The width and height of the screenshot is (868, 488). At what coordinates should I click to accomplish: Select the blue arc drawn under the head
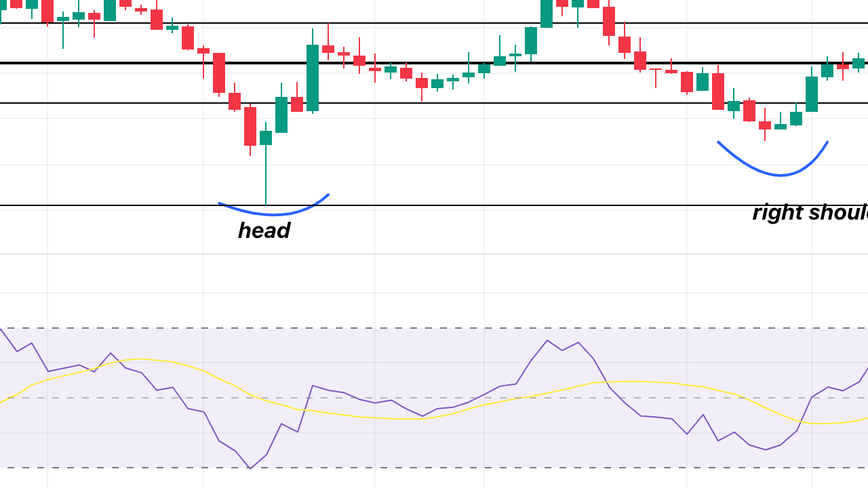pos(273,205)
